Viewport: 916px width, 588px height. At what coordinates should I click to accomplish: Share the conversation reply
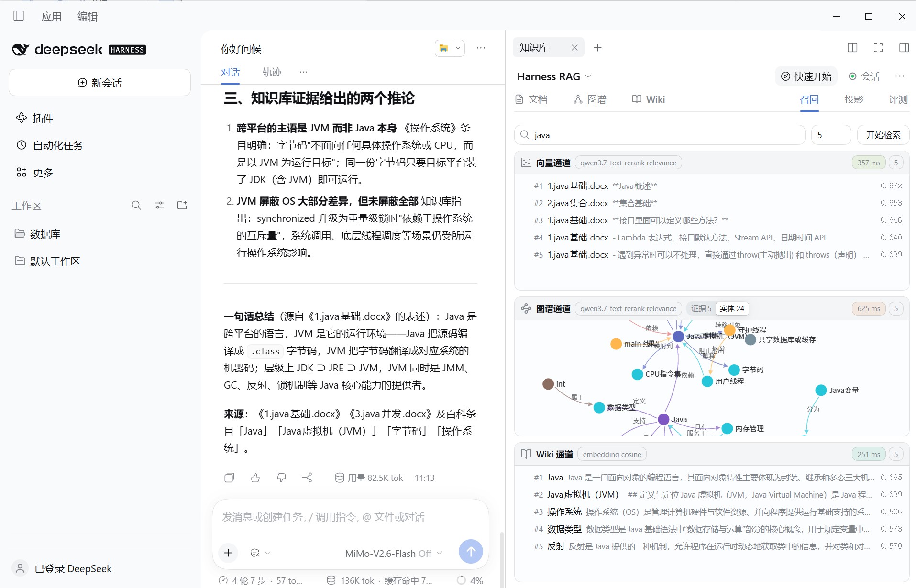coord(307,478)
